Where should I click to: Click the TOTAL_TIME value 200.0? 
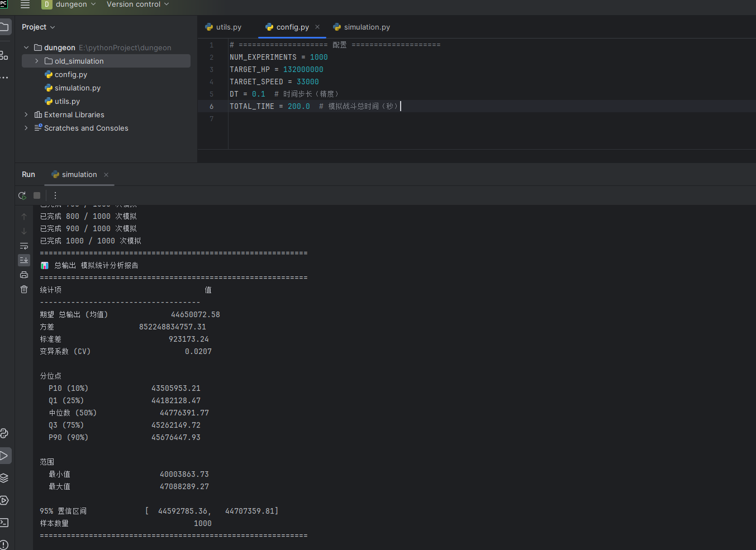(299, 106)
